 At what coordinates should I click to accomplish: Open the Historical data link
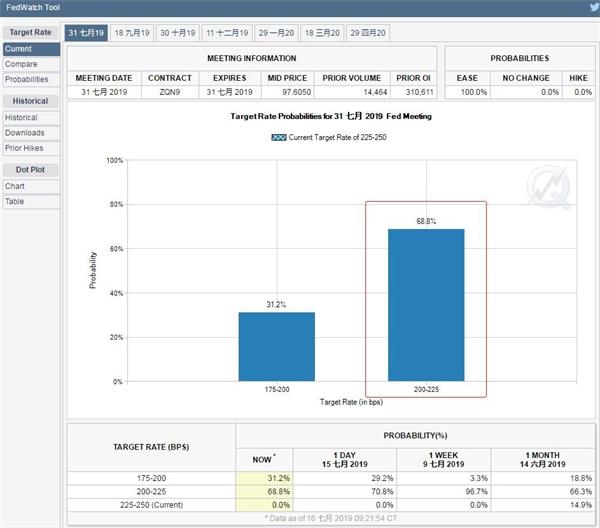pyautogui.click(x=22, y=118)
